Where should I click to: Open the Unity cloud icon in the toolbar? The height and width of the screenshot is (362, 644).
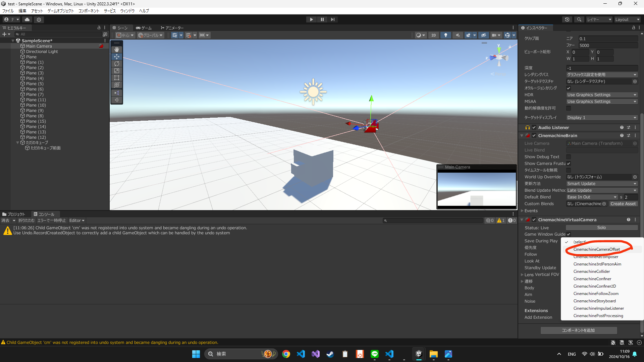(x=27, y=19)
